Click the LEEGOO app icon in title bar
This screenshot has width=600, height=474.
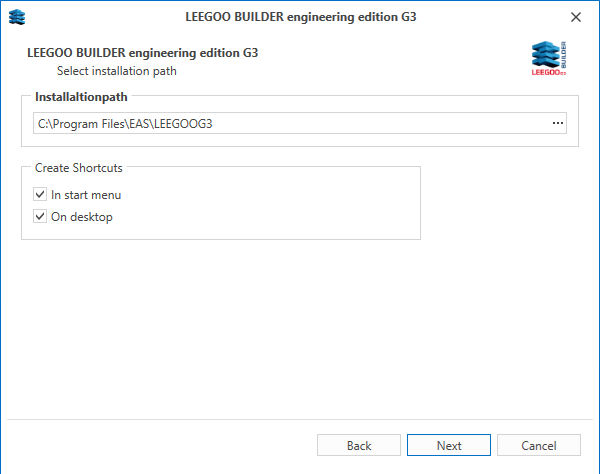point(17,17)
